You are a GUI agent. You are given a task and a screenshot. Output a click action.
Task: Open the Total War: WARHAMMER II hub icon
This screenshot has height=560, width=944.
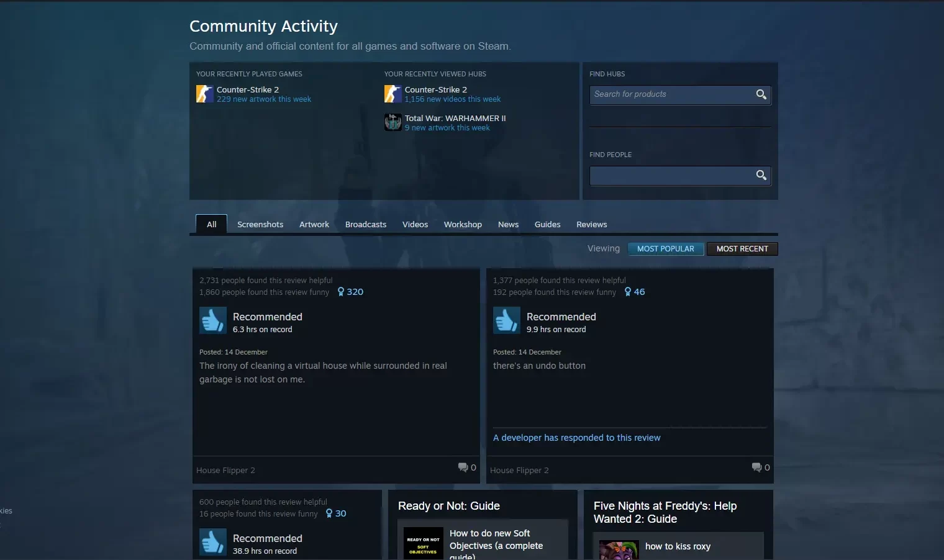(x=393, y=122)
